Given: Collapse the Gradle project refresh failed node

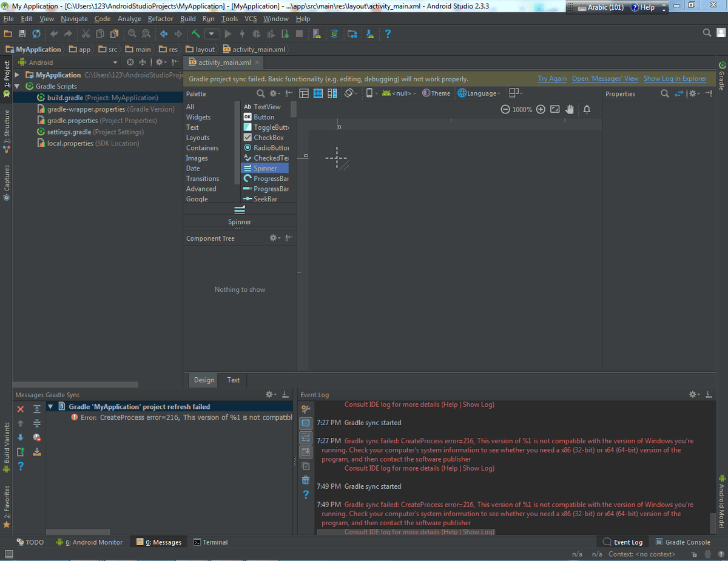Looking at the screenshot, I should (50, 406).
